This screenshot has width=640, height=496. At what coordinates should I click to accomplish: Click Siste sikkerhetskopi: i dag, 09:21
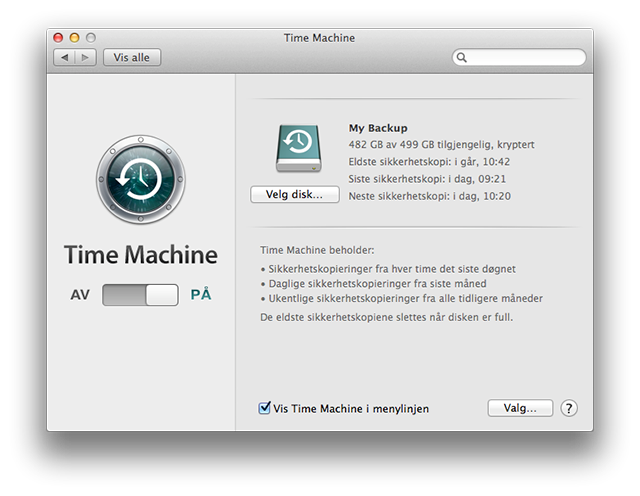427,179
